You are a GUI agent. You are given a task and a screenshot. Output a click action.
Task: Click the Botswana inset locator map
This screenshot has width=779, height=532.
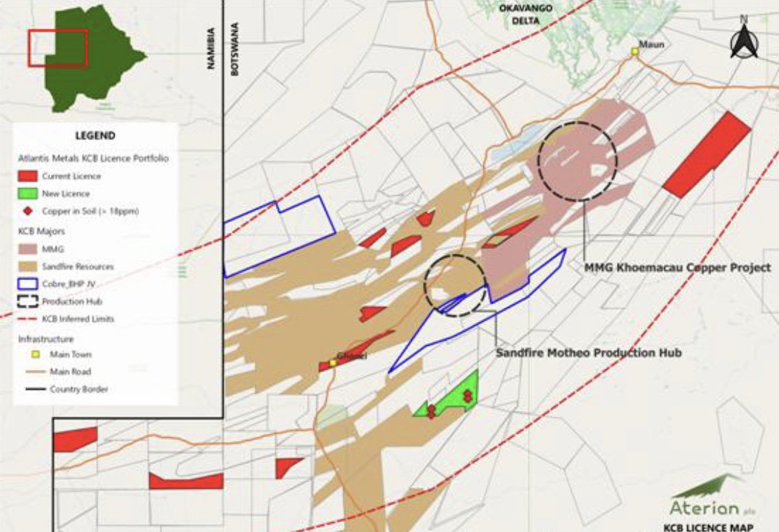(95, 58)
